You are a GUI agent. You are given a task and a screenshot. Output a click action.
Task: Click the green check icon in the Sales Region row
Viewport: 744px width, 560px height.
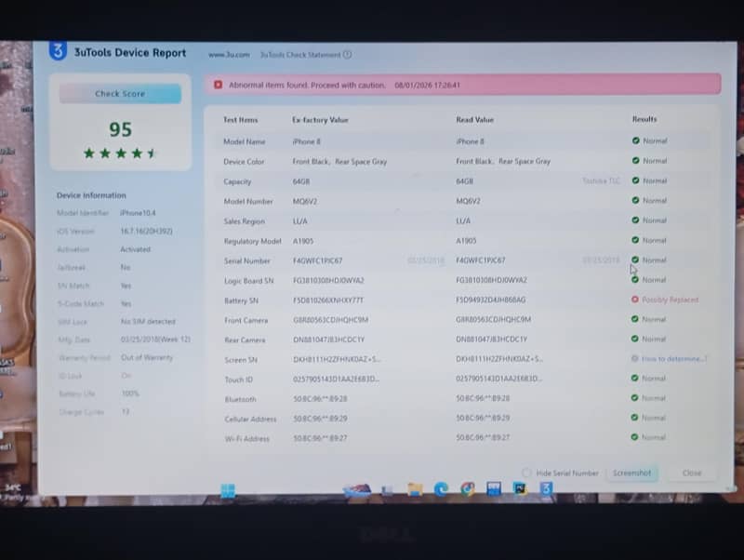click(x=635, y=220)
